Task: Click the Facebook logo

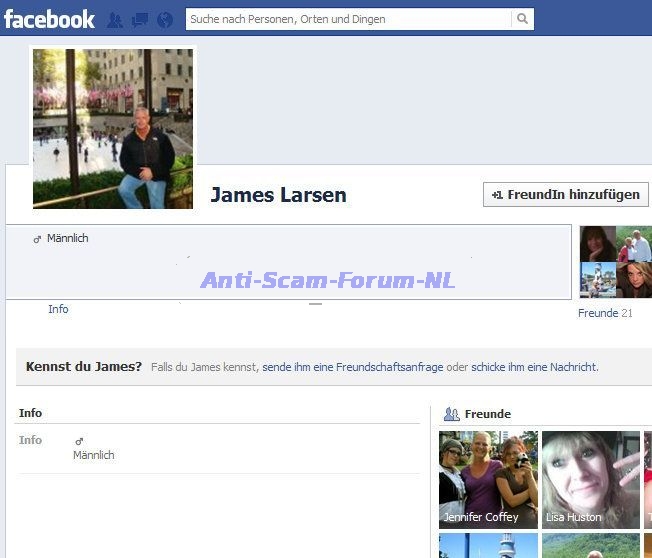Action: [x=48, y=19]
